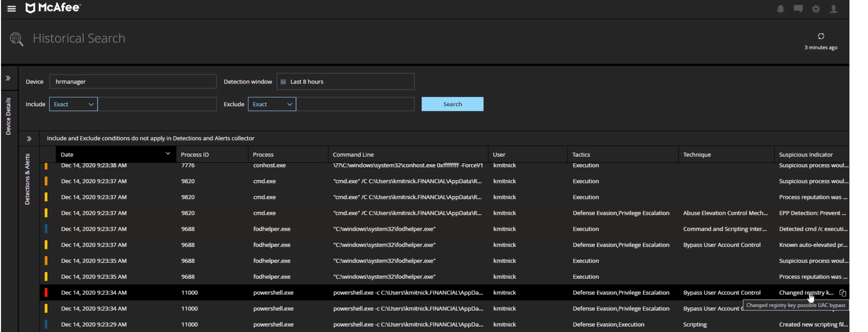The image size is (868, 332).
Task: Select the Device Details vertical tab
Action: [x=8, y=116]
